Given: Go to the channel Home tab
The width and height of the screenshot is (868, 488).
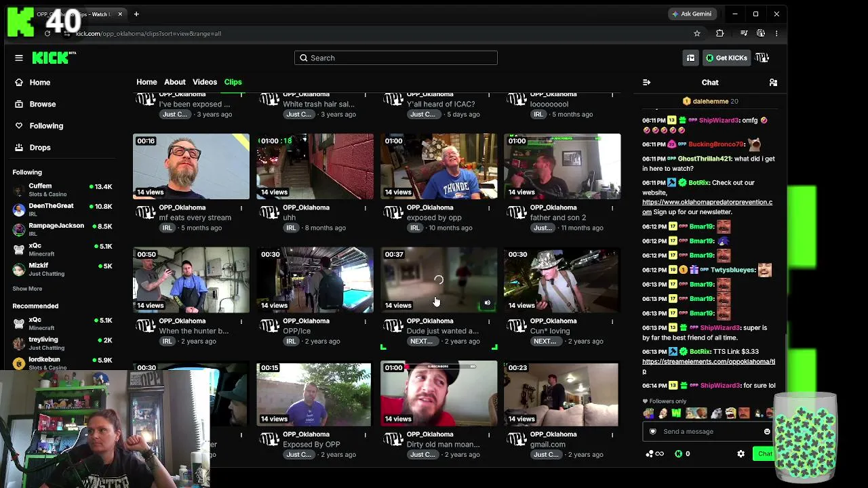Looking at the screenshot, I should click(x=146, y=82).
